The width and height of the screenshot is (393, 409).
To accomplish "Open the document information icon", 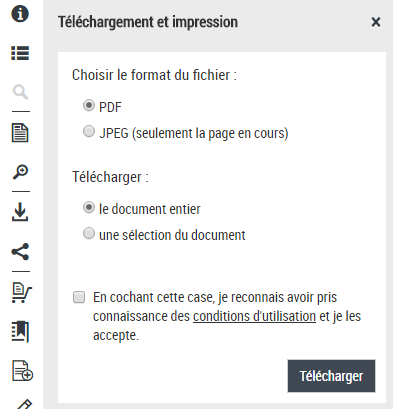I will (20, 13).
